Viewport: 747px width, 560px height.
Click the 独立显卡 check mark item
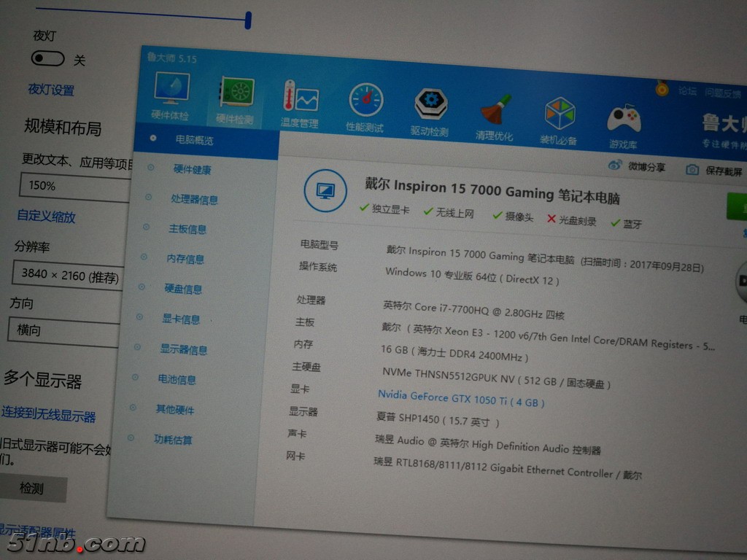385,209
